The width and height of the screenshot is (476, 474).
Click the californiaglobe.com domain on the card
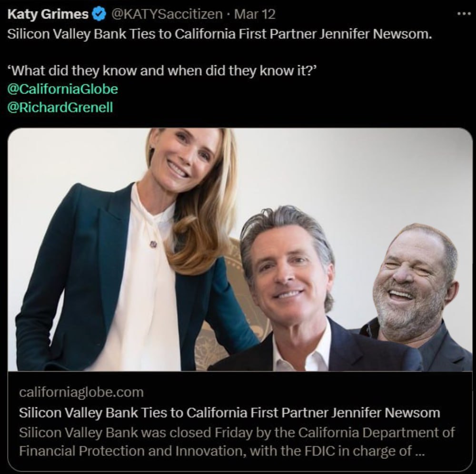(81, 393)
